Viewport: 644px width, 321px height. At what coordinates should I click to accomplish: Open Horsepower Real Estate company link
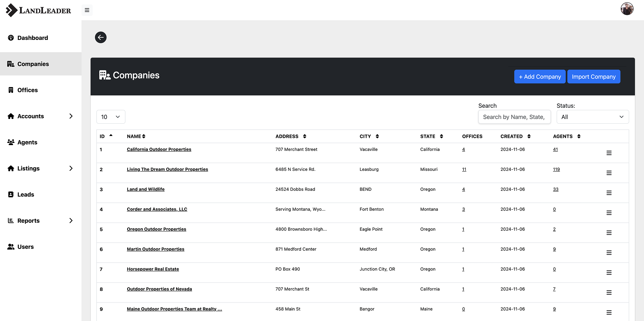(x=153, y=269)
